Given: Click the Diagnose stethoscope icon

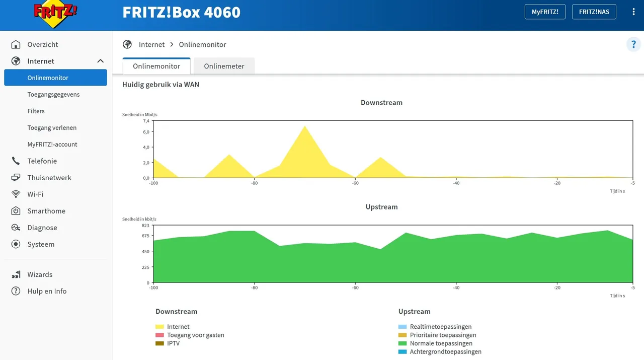Looking at the screenshot, I should [x=16, y=228].
